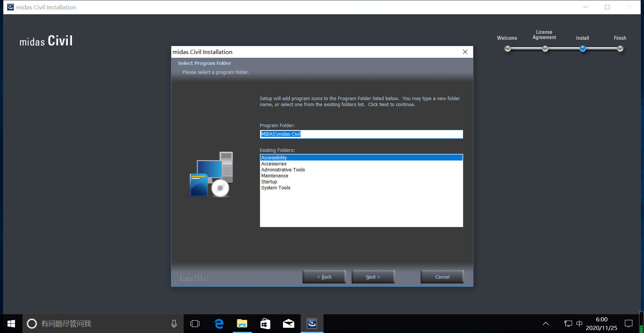644x333 pixels.
Task: Launch Microsoft Edge from the taskbar
Action: point(219,324)
